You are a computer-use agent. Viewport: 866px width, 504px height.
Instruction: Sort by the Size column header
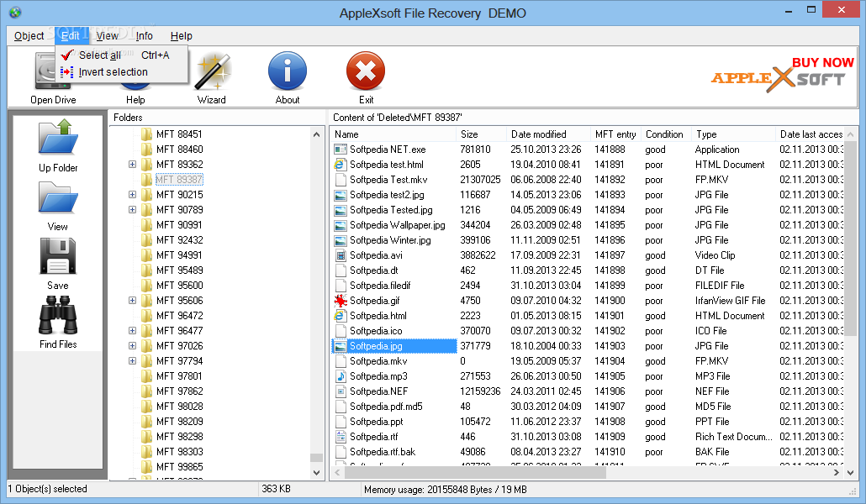[x=480, y=134]
